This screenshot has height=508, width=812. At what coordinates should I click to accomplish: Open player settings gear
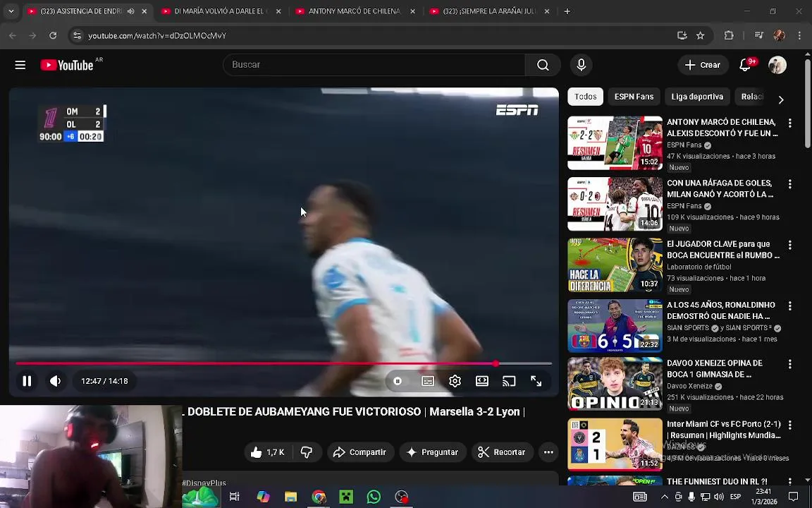click(x=455, y=381)
